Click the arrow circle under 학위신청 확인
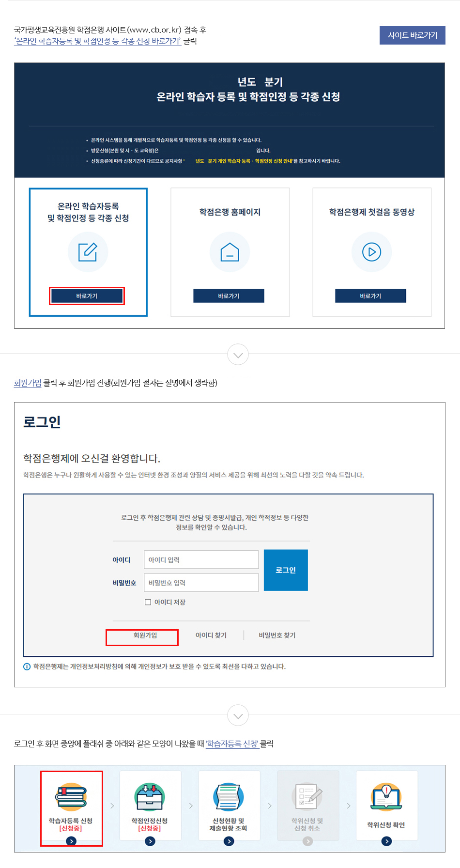This screenshot has height=868, width=460. (386, 841)
